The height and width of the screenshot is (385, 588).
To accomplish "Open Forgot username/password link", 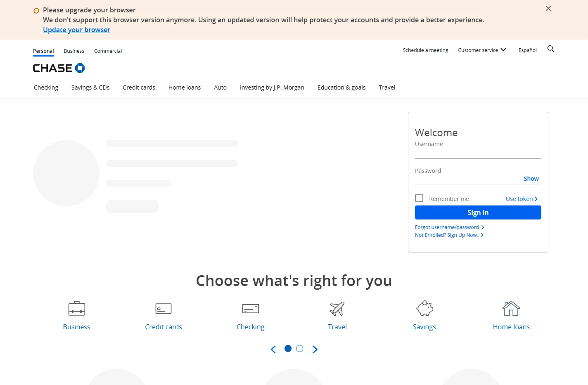I will point(450,227).
